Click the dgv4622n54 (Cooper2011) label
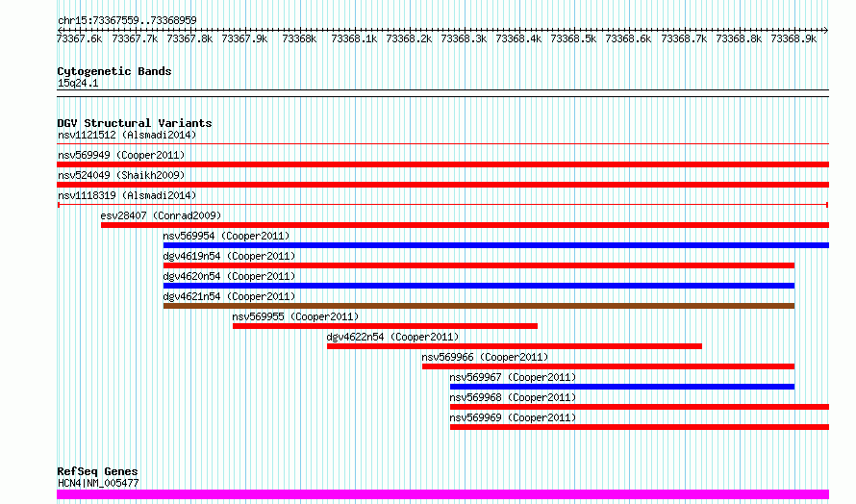This screenshot has width=856, height=504. [392, 337]
